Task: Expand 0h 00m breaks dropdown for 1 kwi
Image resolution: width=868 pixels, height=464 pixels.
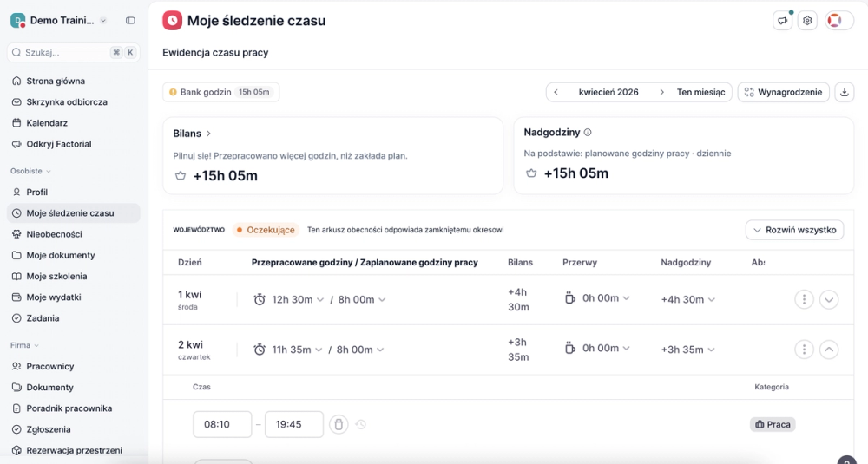Action: coord(626,298)
